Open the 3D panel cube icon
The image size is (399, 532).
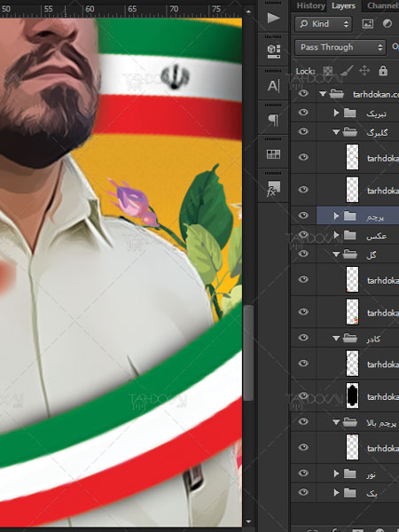point(273,51)
